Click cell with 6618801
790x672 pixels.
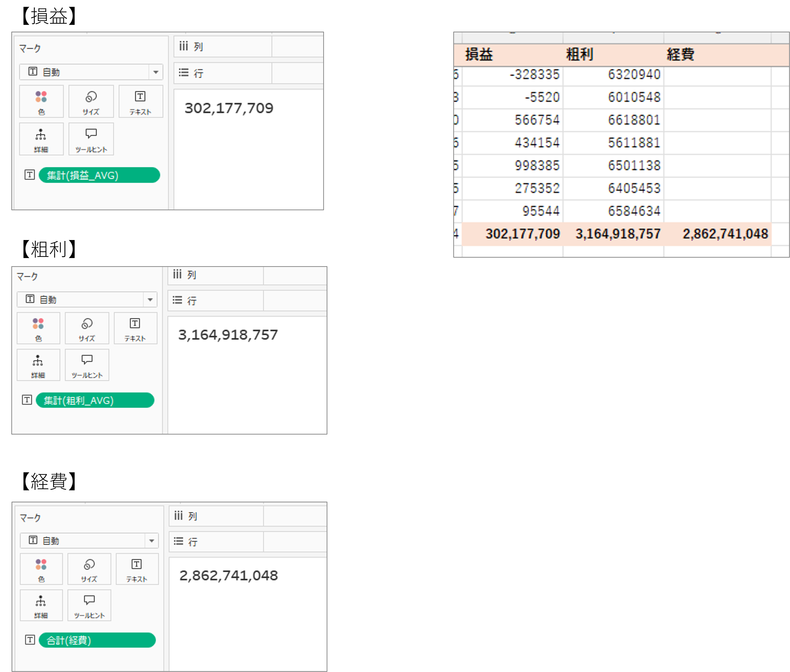point(613,120)
